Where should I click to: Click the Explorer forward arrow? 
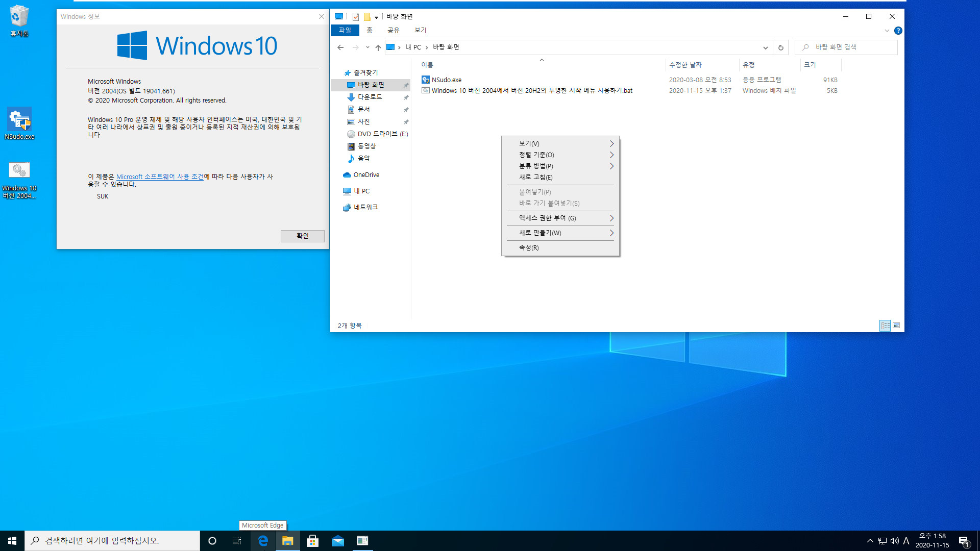pos(356,47)
